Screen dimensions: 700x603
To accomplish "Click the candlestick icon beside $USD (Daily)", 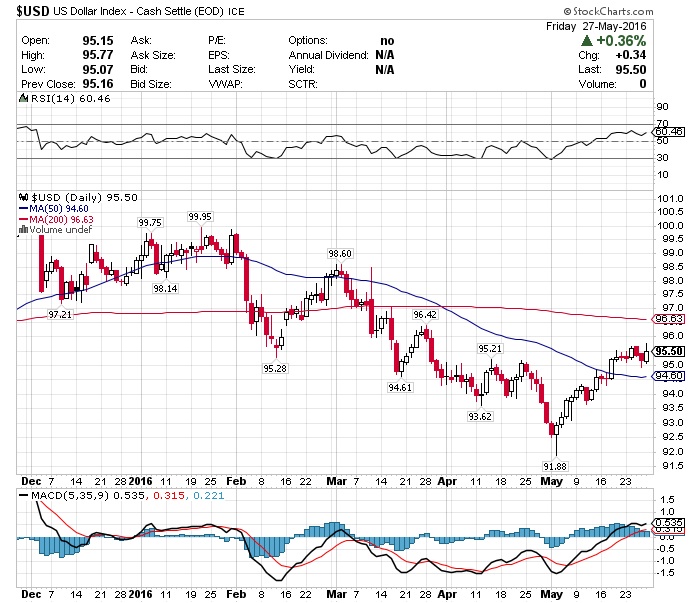I will [24, 197].
